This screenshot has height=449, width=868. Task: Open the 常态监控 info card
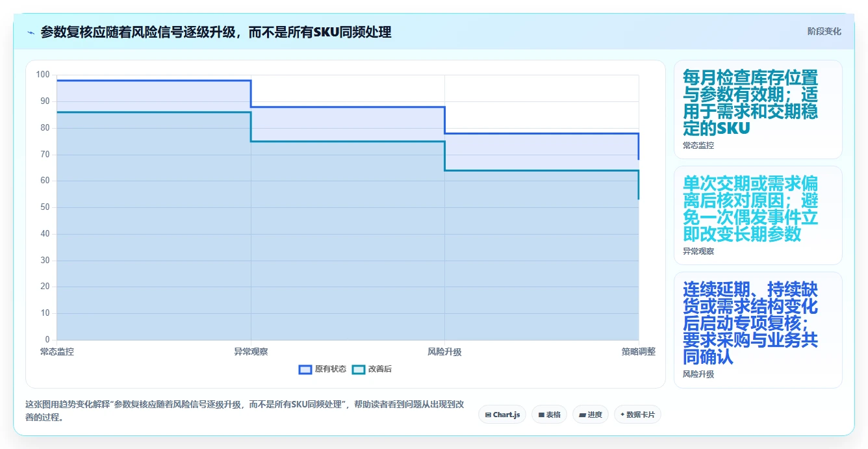click(x=758, y=110)
